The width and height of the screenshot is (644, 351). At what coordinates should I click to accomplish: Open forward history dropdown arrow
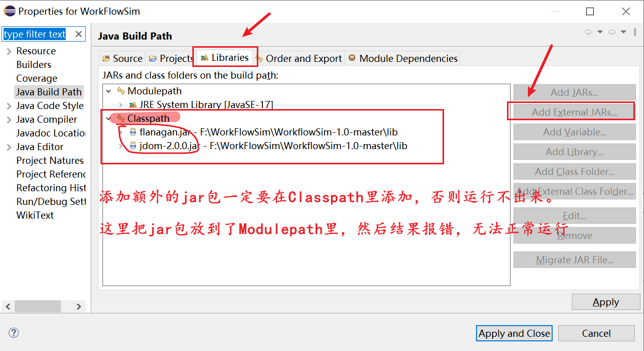tap(623, 32)
